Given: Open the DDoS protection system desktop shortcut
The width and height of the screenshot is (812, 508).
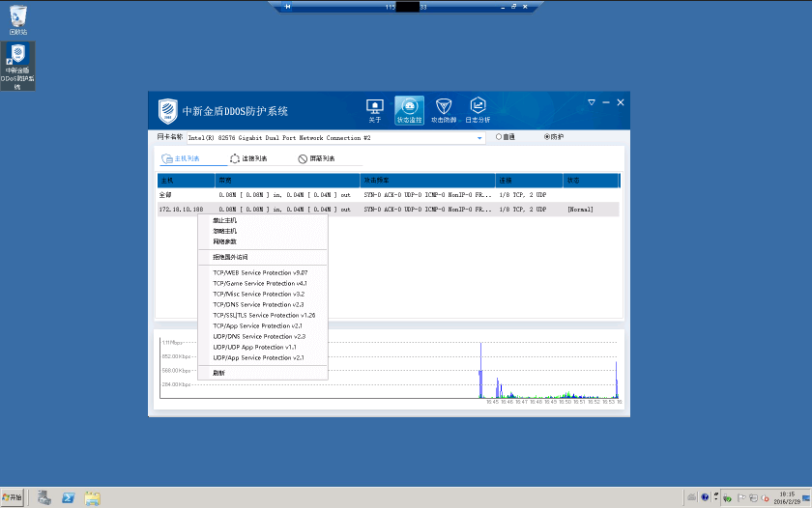Looking at the screenshot, I should point(17,67).
